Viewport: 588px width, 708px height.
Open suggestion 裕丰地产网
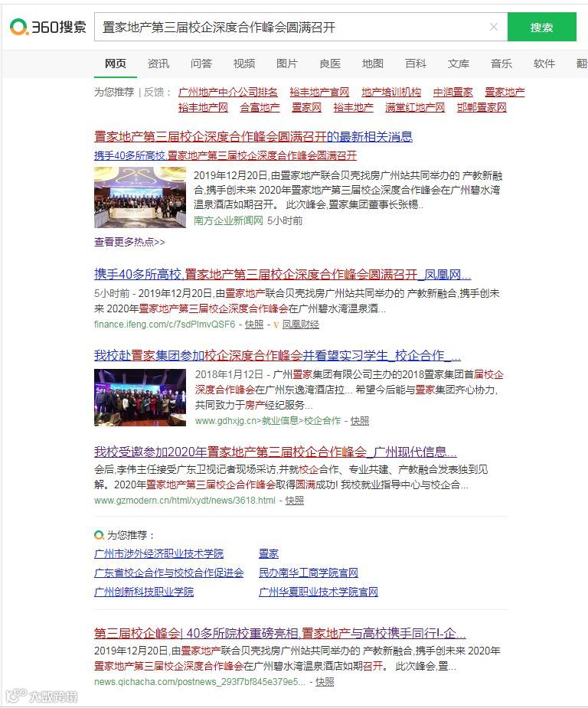(203, 107)
